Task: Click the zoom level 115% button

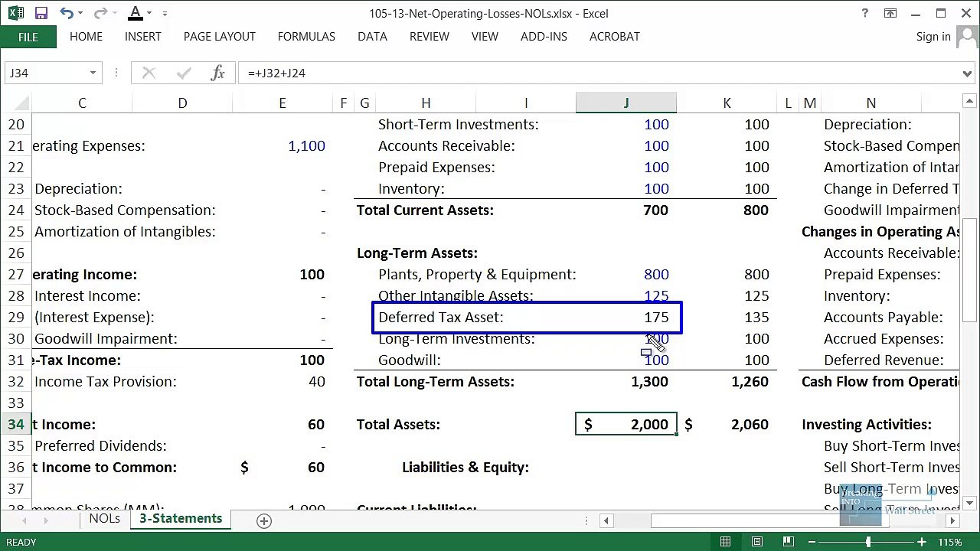Action: 949,542
